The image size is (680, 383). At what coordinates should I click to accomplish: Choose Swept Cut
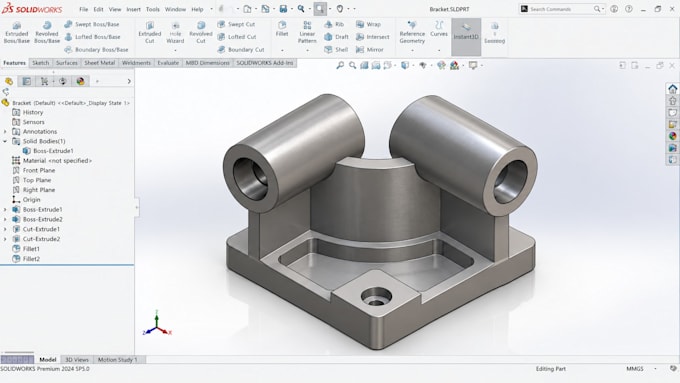tap(236, 24)
